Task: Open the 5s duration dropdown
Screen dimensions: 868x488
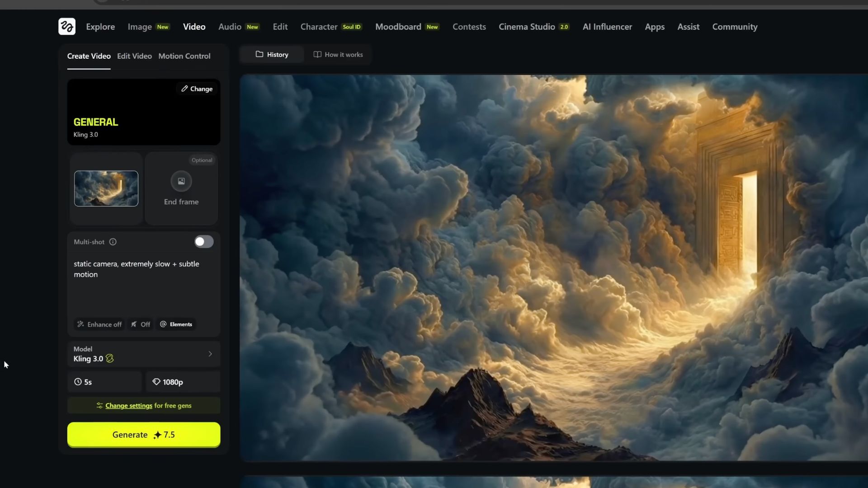Action: pos(104,382)
